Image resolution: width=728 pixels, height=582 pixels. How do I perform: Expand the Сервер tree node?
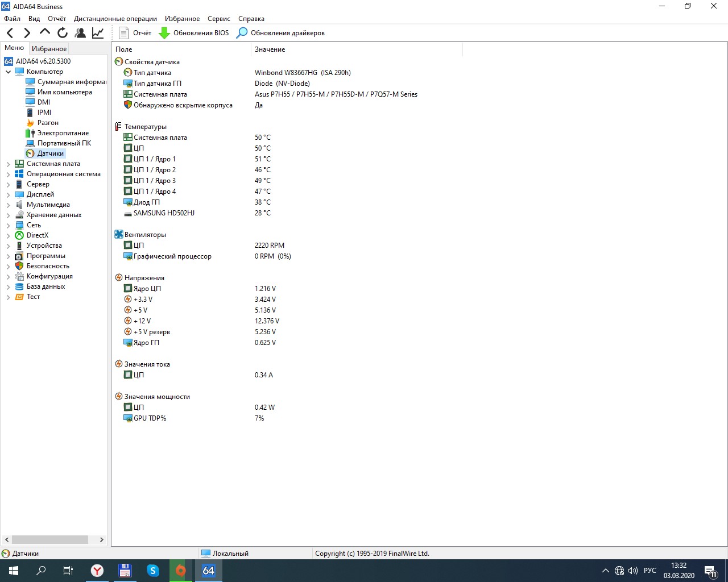(8, 184)
